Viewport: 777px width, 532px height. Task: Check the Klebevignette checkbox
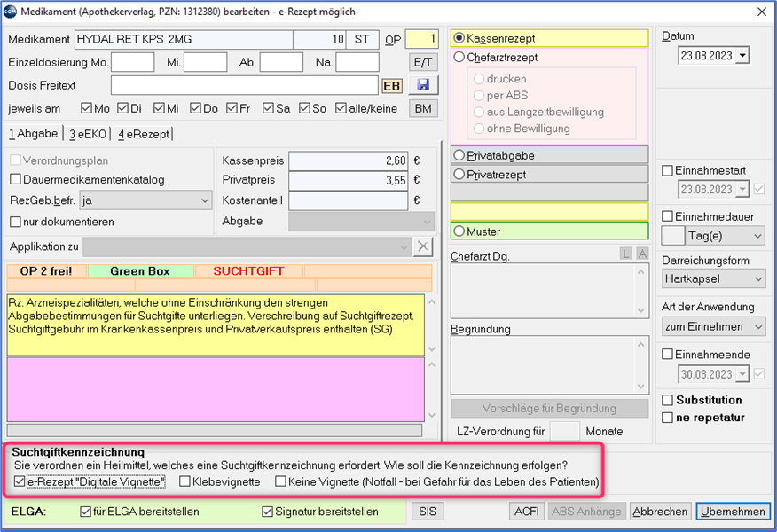click(184, 481)
